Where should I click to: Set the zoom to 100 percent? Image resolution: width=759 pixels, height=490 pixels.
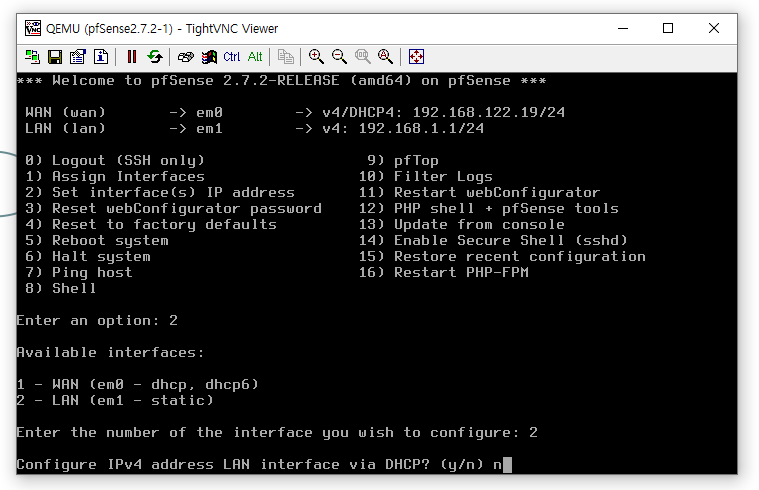(362, 57)
